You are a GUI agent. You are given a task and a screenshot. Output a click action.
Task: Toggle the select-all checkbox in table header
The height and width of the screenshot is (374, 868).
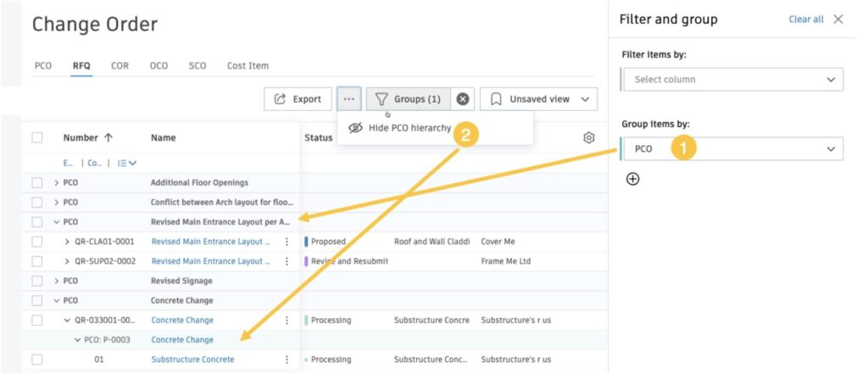(x=37, y=137)
